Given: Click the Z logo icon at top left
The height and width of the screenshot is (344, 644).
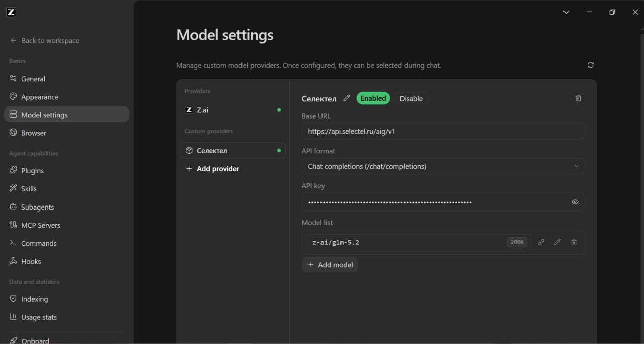Looking at the screenshot, I should (x=11, y=12).
